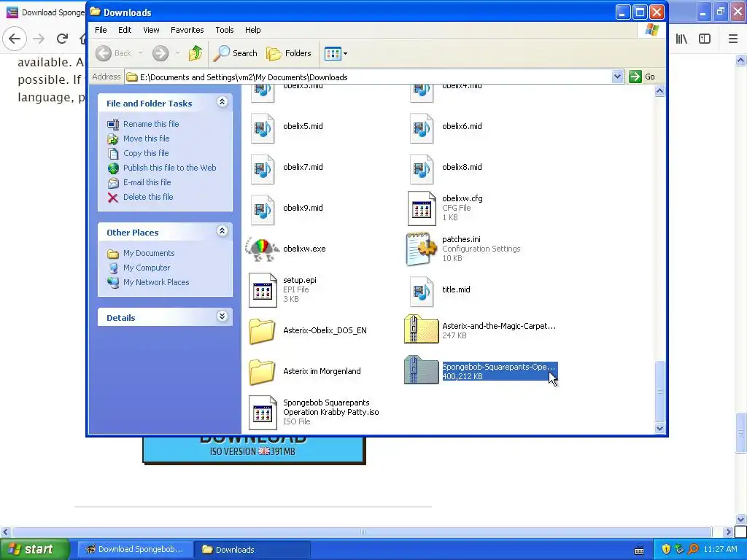The width and height of the screenshot is (747, 560).
Task: Open the Search pane
Action: tap(235, 53)
